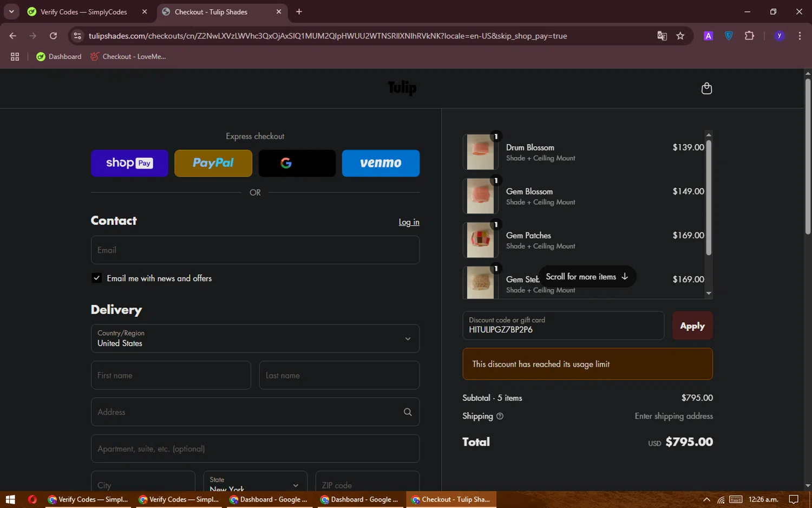Pay with Shop Pay button
The height and width of the screenshot is (508, 812).
[129, 163]
